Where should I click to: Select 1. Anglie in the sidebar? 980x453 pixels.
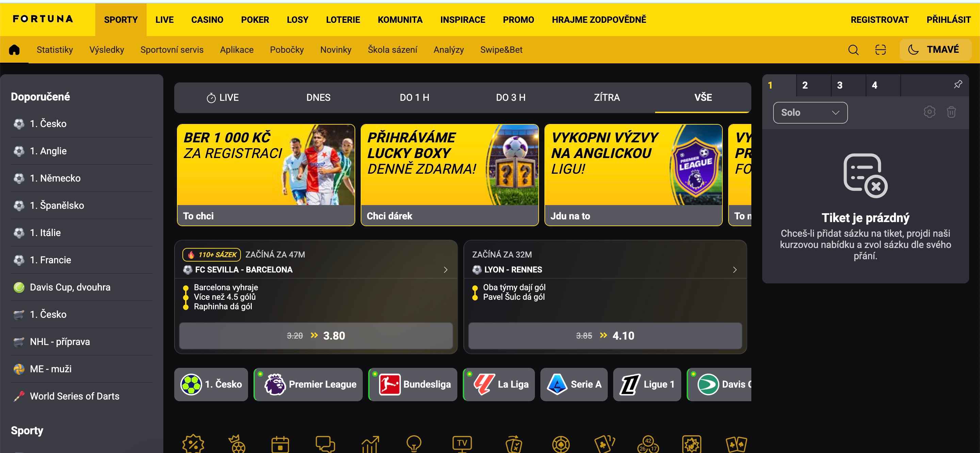point(81,151)
